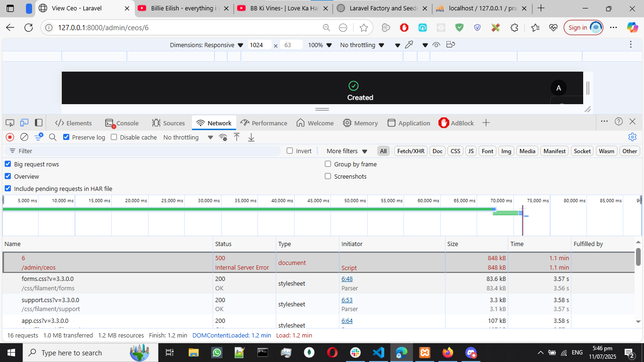This screenshot has height=362, width=644.
Task: Open Network panel No throttling dropdown
Action: coord(188,137)
